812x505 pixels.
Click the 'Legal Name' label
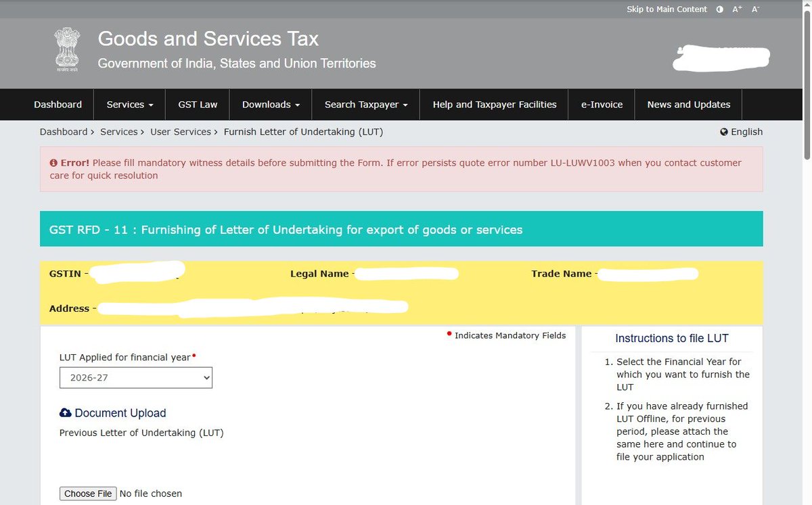[319, 274]
